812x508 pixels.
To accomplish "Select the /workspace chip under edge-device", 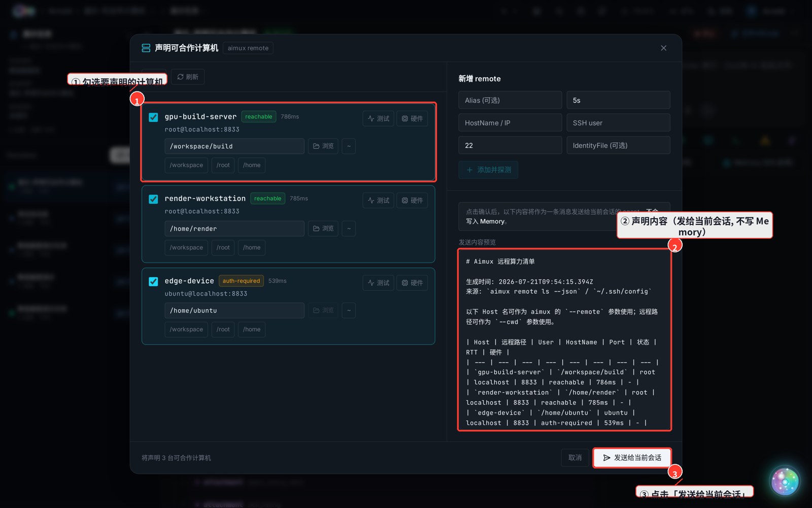I will (x=186, y=329).
